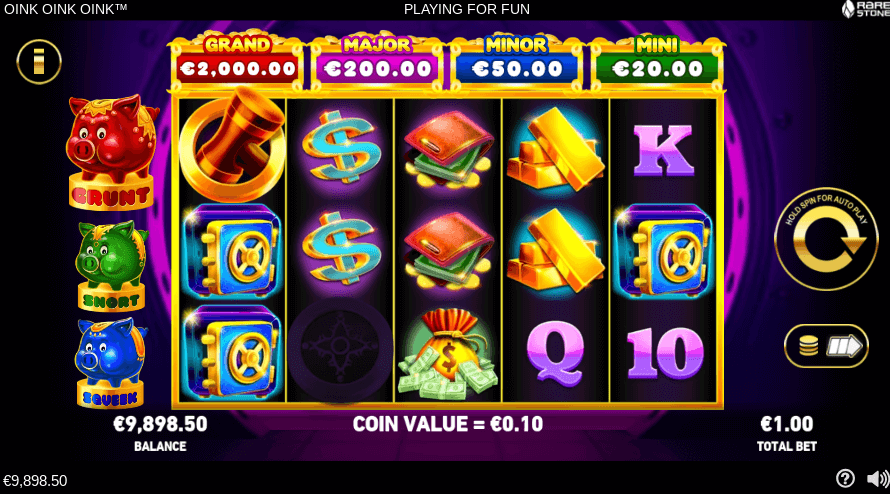Open the game info button
This screenshot has width=890, height=494.
(x=39, y=62)
